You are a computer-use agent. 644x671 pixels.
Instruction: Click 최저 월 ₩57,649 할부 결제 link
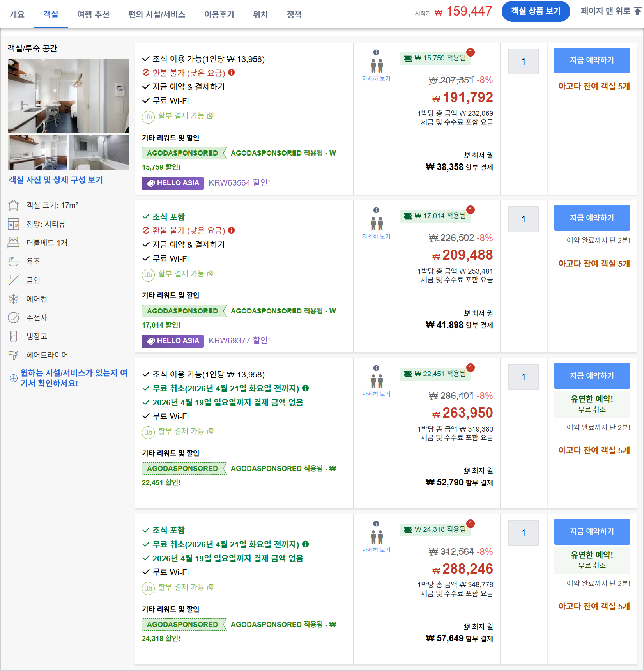[459, 633]
